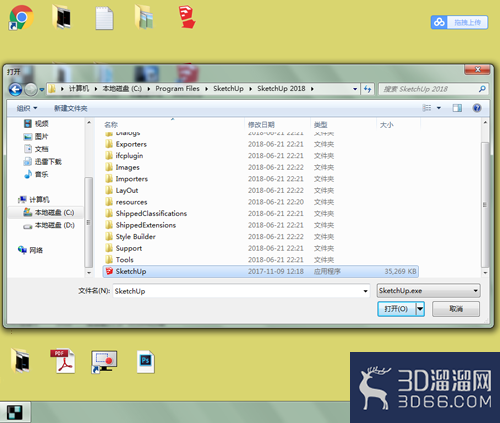
Task: Select the PDF file icon on the desktop
Action: [63, 361]
